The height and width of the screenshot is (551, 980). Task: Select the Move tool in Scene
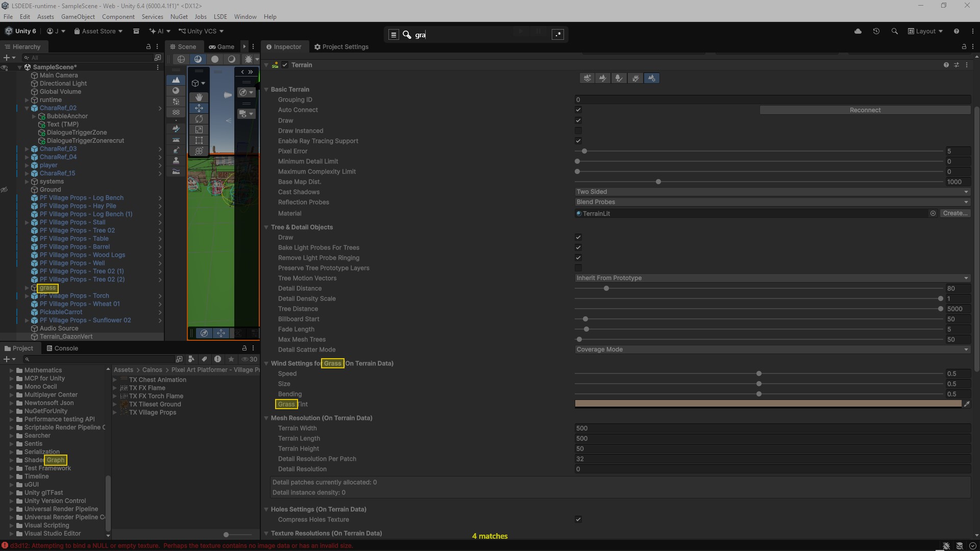(199, 108)
